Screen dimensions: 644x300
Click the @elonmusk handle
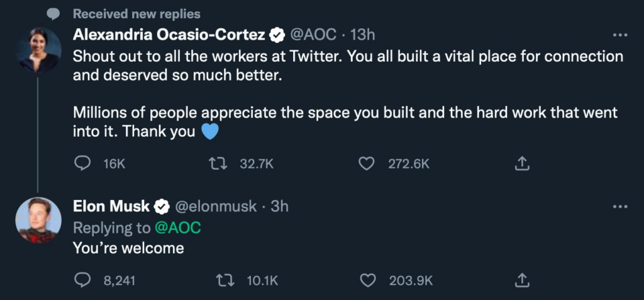click(x=214, y=206)
